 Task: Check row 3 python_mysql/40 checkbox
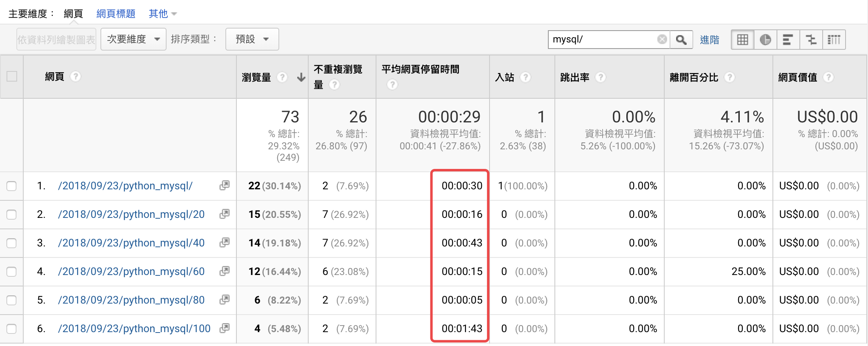(11, 243)
